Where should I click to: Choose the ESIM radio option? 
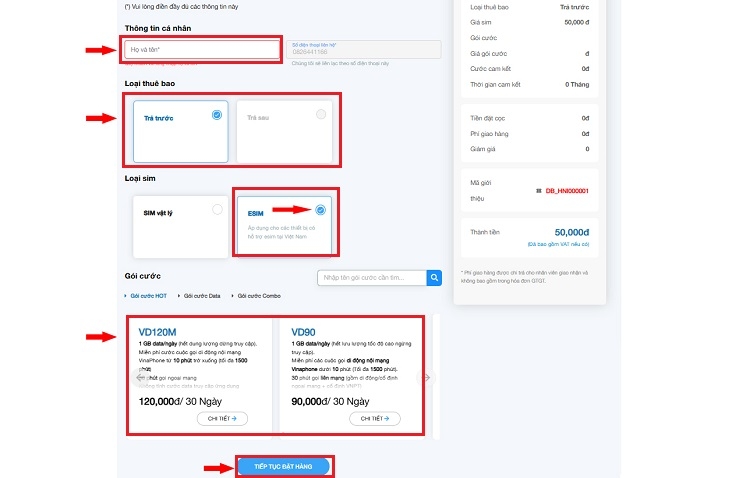pos(320,209)
